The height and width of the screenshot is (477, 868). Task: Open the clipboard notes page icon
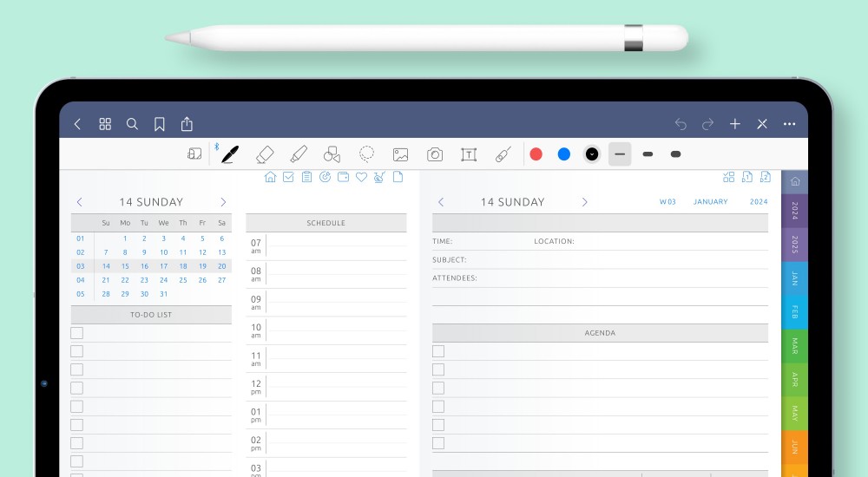306,177
